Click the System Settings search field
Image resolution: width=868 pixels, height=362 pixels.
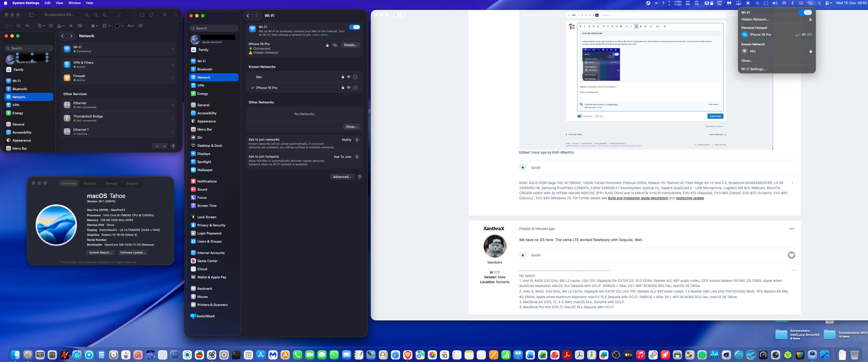(x=214, y=28)
